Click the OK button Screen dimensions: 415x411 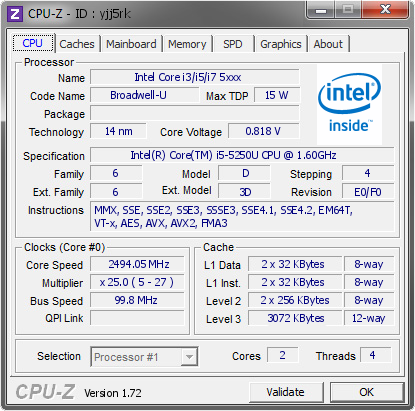pyautogui.click(x=367, y=392)
